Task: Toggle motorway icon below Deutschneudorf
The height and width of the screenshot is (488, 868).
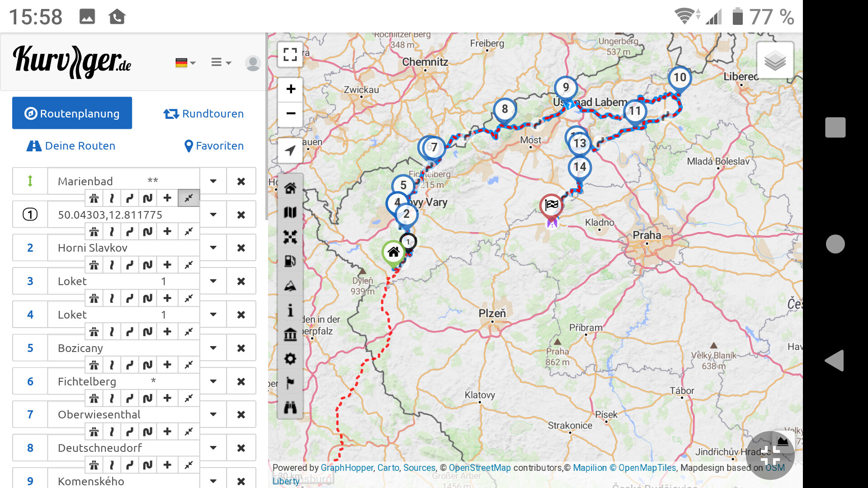Action: point(94,465)
